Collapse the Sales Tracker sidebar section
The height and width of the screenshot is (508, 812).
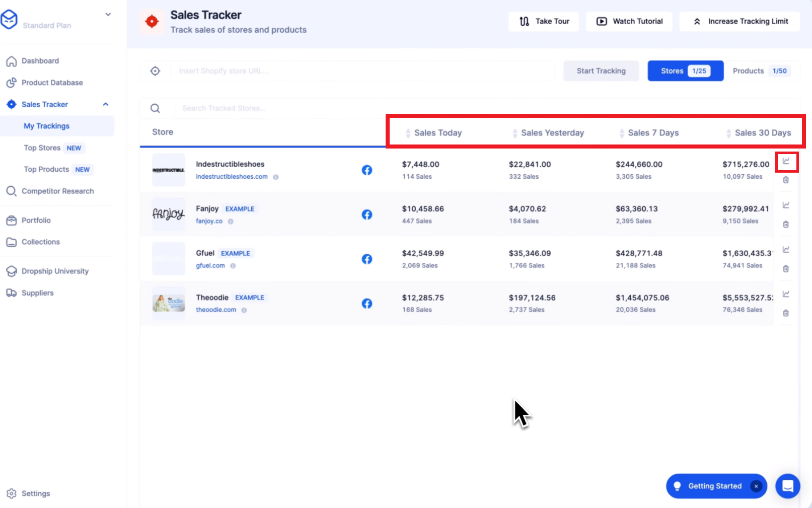pyautogui.click(x=106, y=104)
